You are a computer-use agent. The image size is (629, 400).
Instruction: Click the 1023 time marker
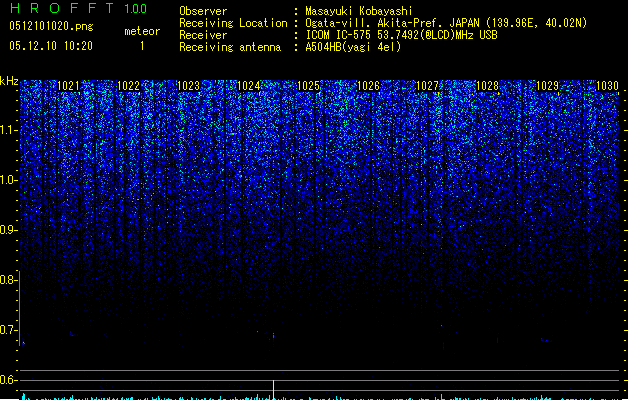pyautogui.click(x=188, y=86)
